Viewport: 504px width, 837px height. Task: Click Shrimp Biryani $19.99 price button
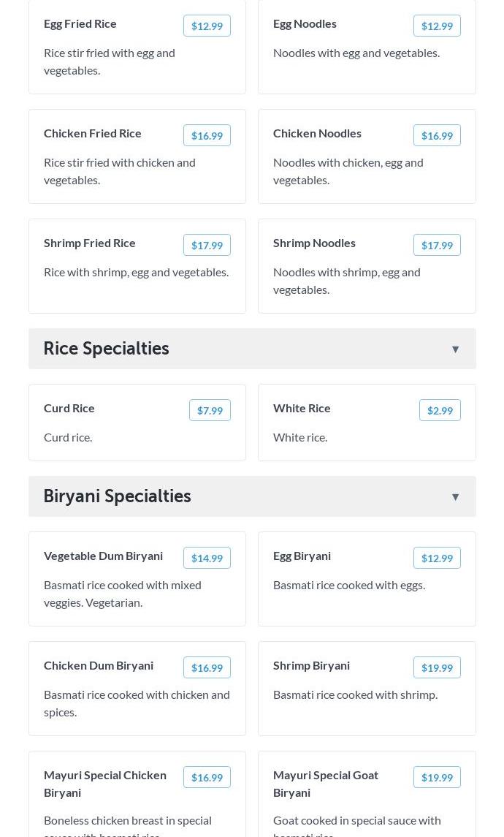click(437, 667)
